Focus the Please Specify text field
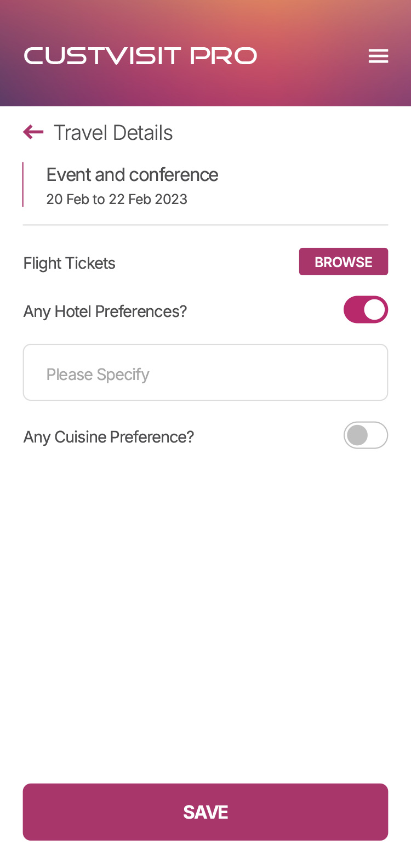 pos(206,373)
